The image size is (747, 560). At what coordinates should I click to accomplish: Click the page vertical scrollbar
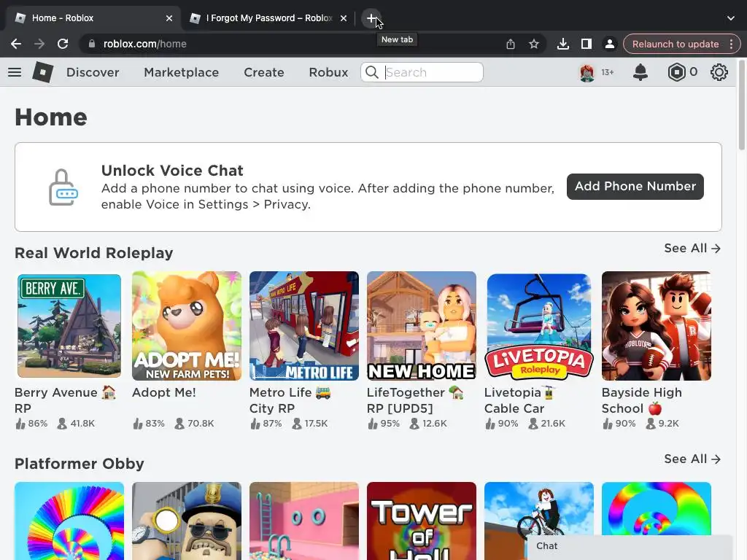click(742, 105)
